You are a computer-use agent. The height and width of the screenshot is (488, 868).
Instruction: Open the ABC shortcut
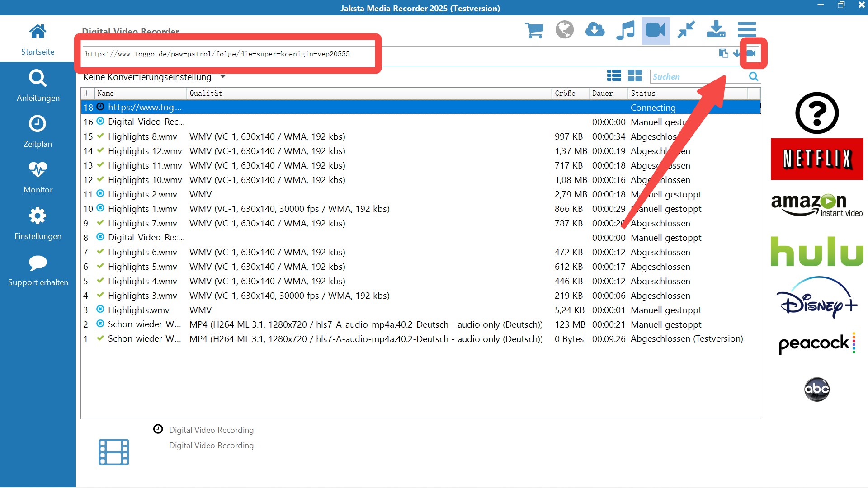point(816,389)
